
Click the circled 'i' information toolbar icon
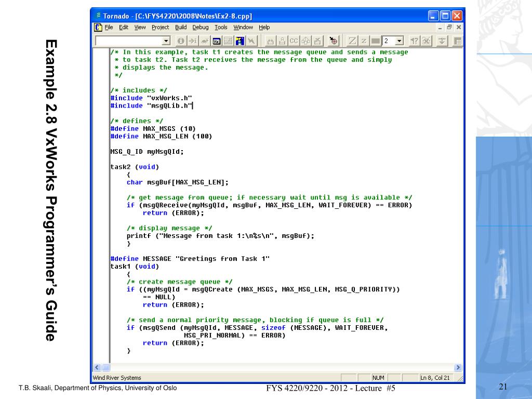tap(181, 41)
